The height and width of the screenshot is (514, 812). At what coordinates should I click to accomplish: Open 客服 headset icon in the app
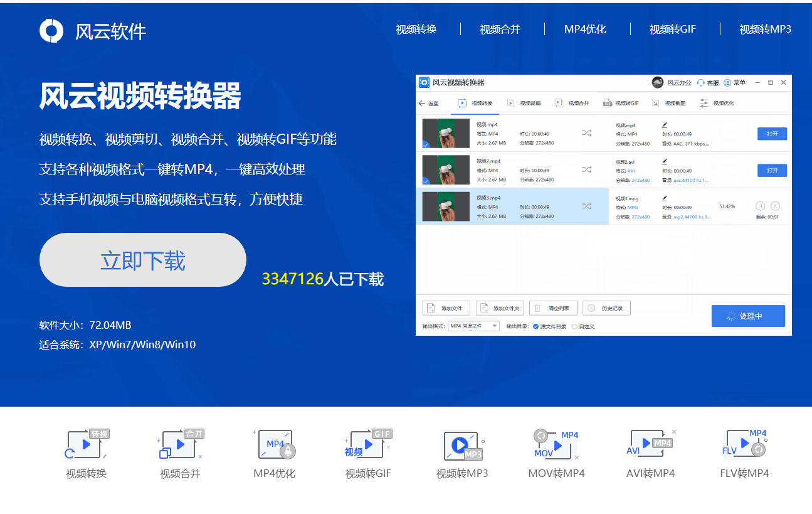point(701,83)
